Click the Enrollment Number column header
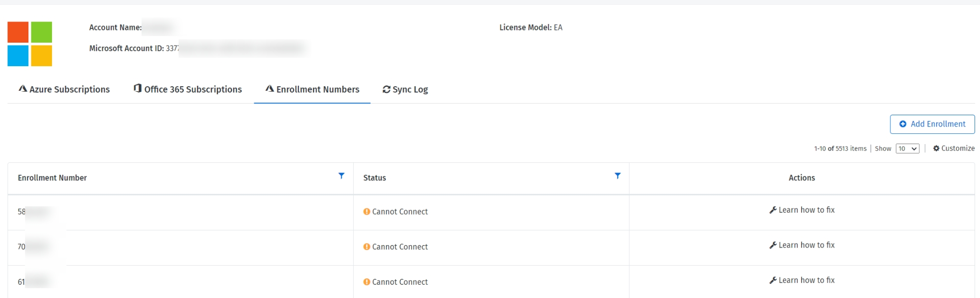This screenshot has height=298, width=980. 52,178
